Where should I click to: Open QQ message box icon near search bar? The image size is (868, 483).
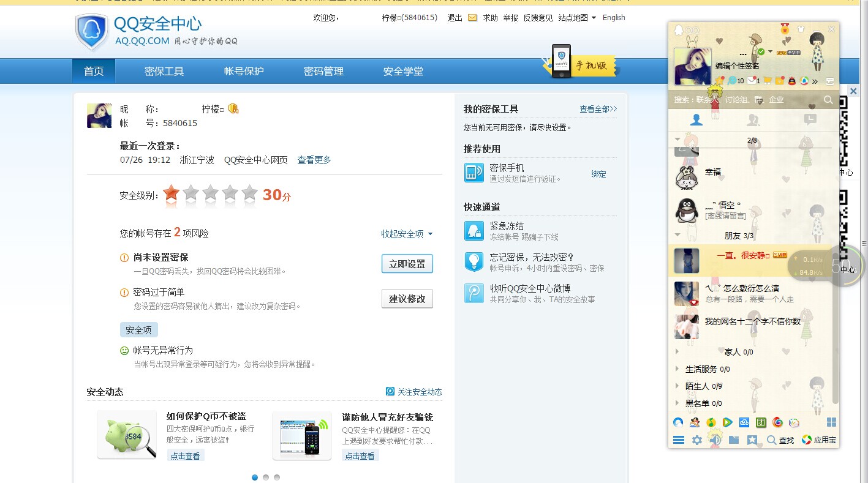coord(830,81)
